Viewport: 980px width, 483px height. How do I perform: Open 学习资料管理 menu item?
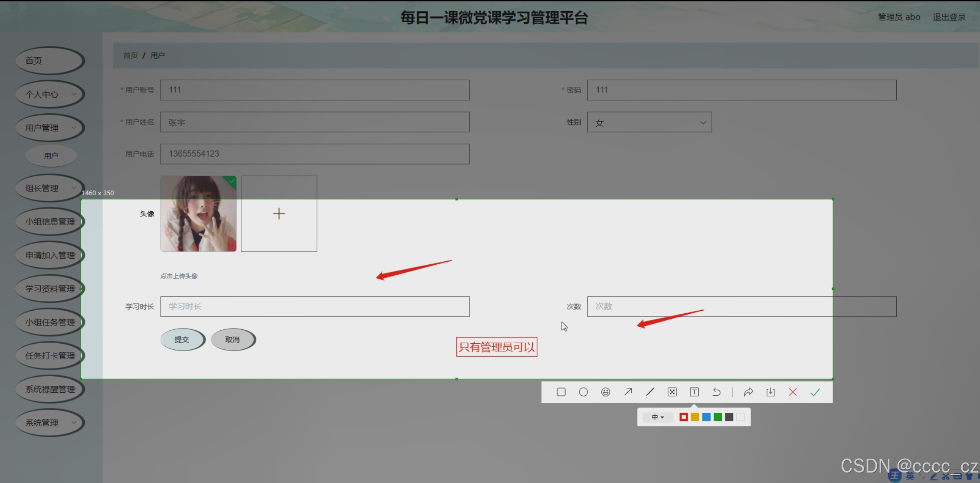[49, 289]
